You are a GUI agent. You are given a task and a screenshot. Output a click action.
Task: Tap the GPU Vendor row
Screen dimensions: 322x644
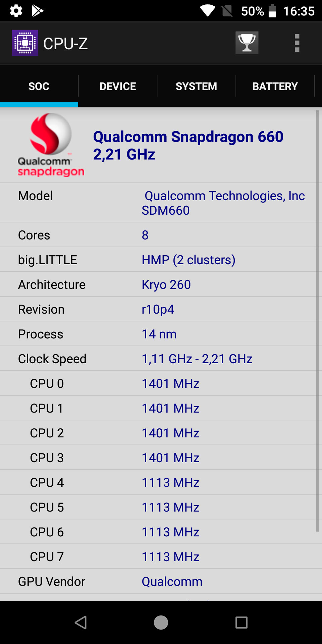(x=161, y=581)
